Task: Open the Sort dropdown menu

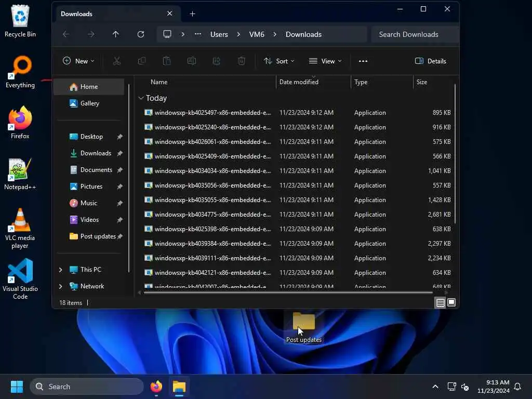Action: click(x=279, y=61)
